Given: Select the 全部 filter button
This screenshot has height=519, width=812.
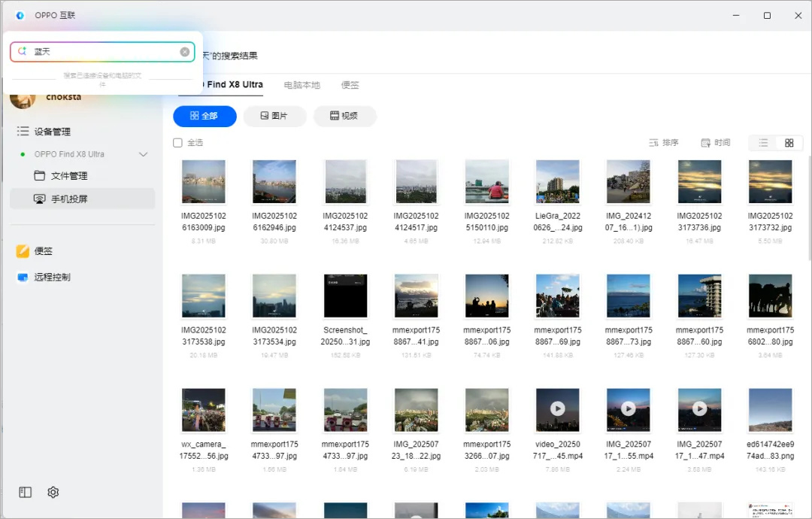Looking at the screenshot, I should 205,116.
